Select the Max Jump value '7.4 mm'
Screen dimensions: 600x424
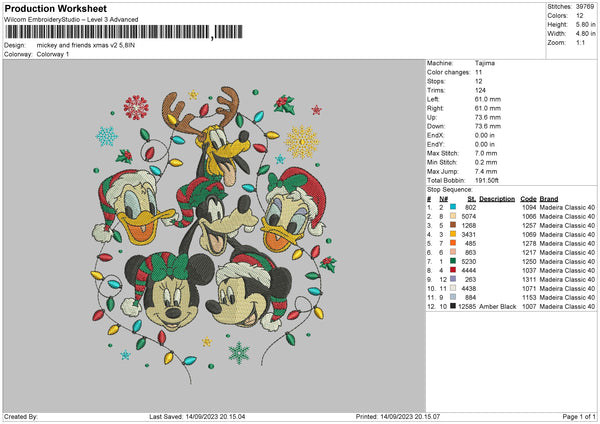click(486, 171)
